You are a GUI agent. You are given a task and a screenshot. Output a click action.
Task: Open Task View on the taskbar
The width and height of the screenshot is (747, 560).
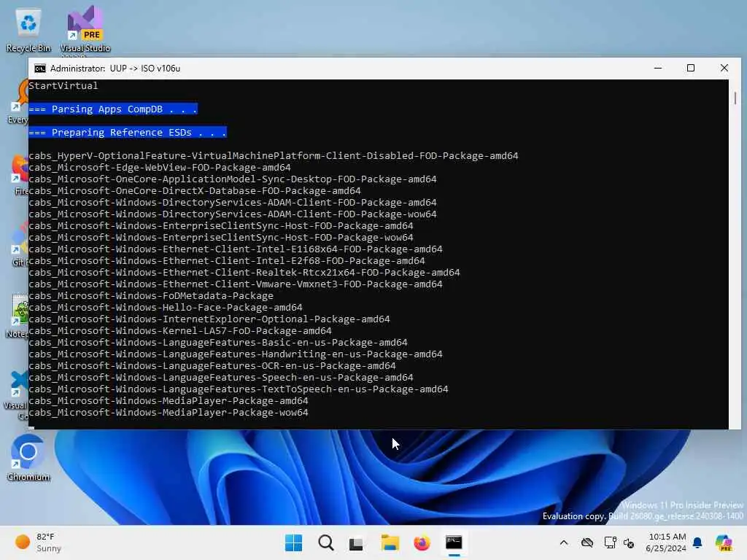[x=356, y=543]
